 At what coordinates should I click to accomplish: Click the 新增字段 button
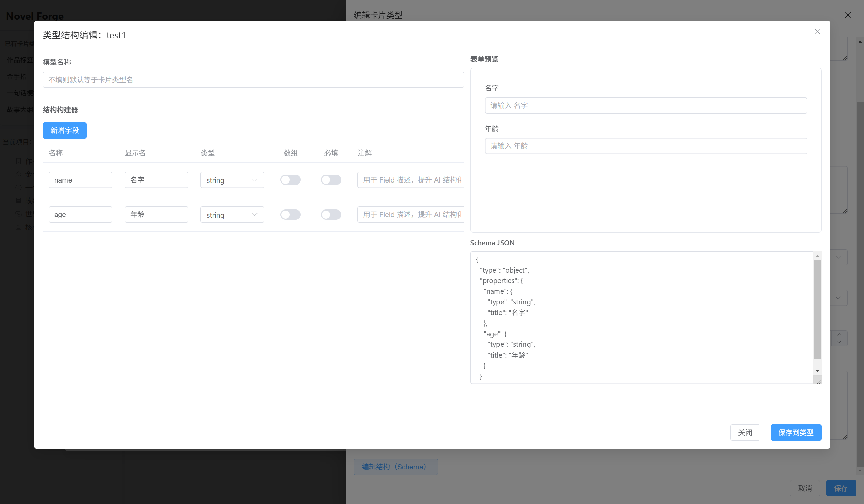64,131
